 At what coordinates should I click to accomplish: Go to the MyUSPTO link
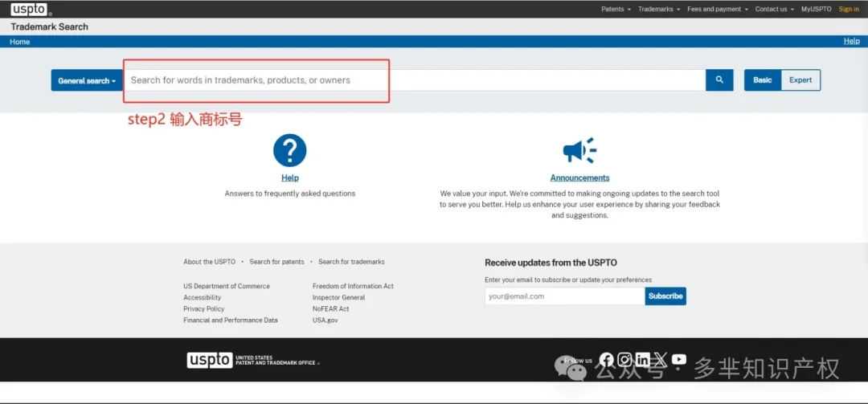point(816,10)
